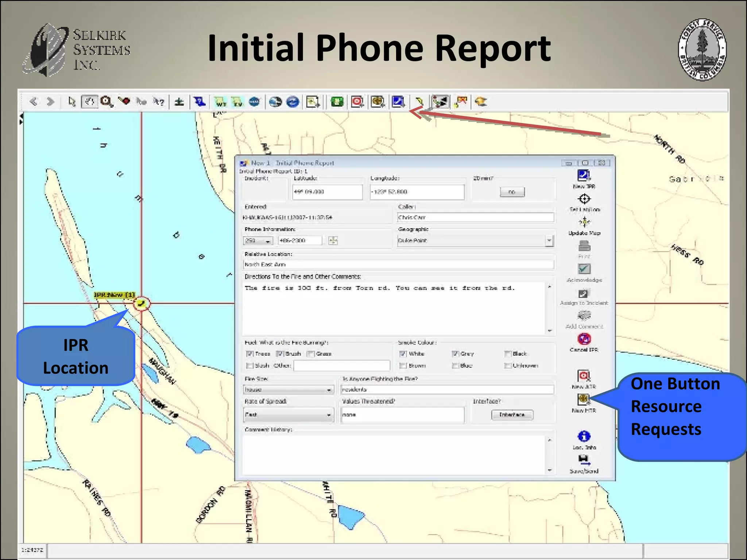Click the Directions comments scroll-down arrow

click(550, 331)
